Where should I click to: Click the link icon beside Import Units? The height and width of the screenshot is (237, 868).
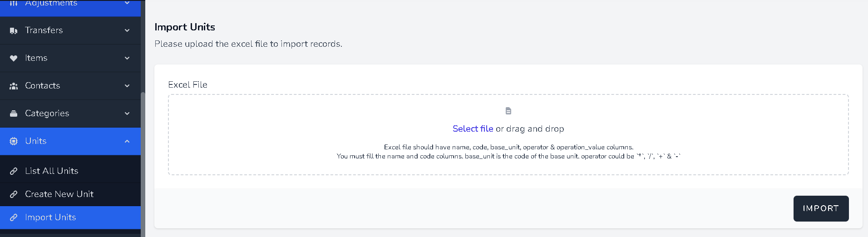pos(14,217)
